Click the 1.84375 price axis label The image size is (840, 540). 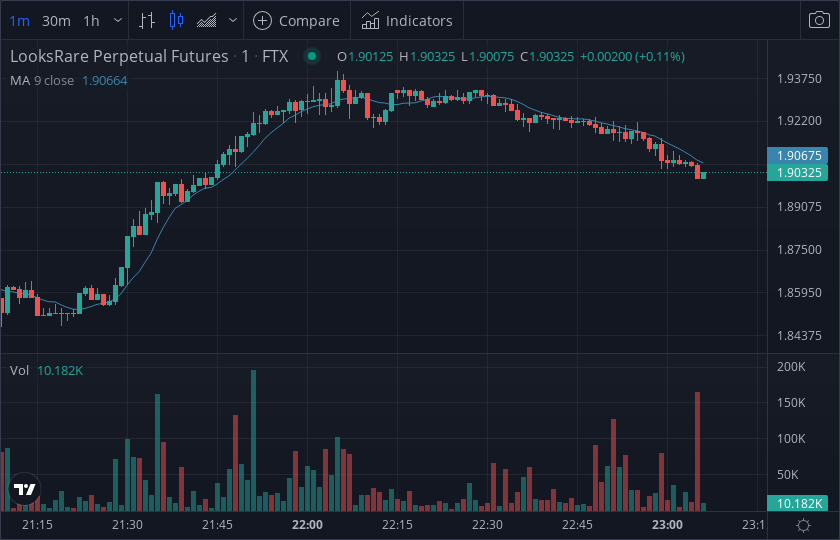point(799,336)
